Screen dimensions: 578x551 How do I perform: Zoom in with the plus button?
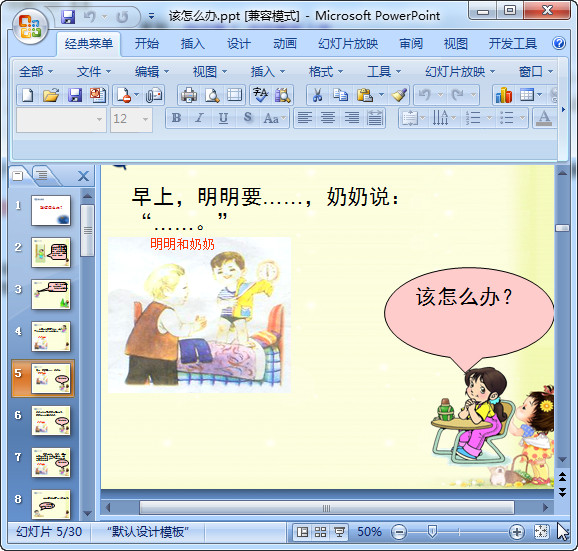click(x=516, y=532)
